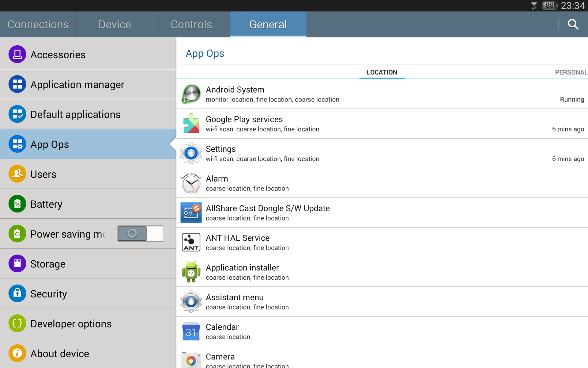Tap the Google Play services puzzle icon
Screen dimensions: 588x368
tap(191, 123)
